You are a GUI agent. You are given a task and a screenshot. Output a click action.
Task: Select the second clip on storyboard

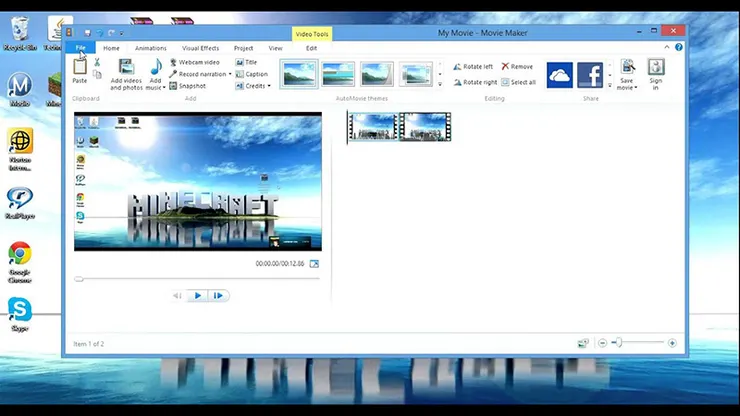425,127
